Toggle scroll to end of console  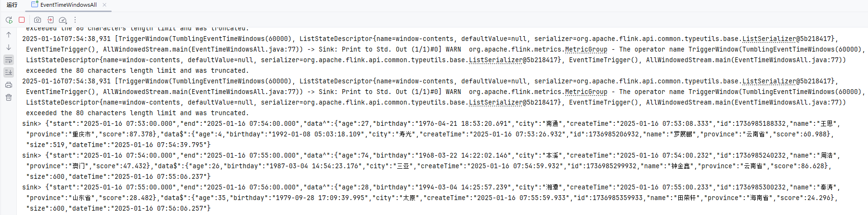coord(9,72)
